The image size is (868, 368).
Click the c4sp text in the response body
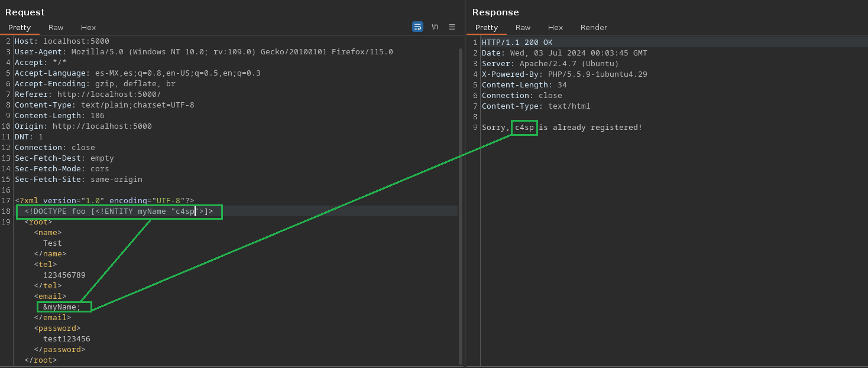[x=524, y=128]
